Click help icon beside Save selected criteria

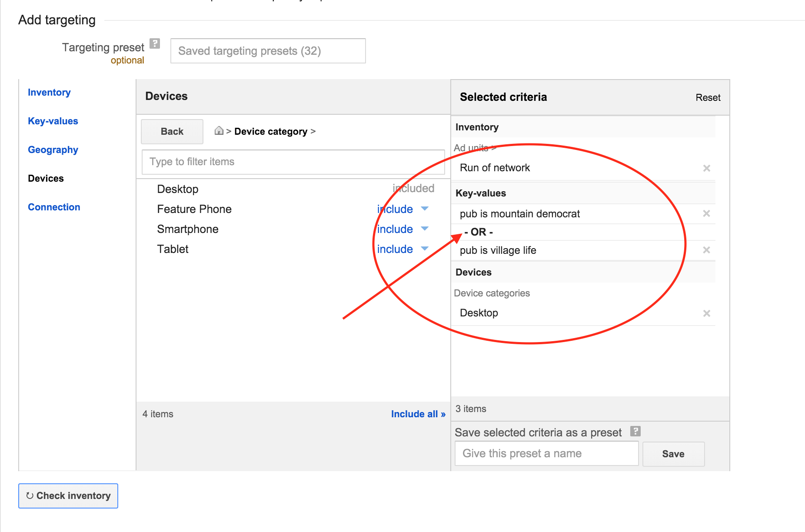[x=635, y=431]
